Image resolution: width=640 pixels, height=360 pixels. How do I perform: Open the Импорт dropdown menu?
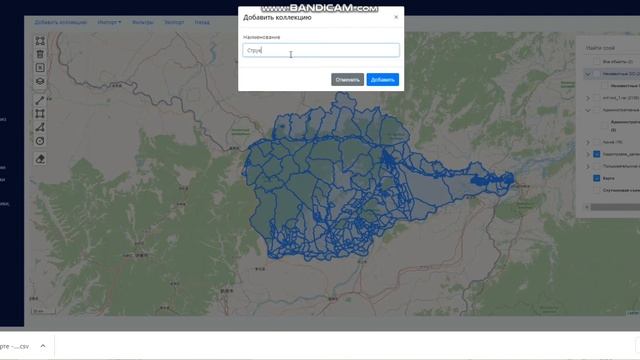point(109,22)
